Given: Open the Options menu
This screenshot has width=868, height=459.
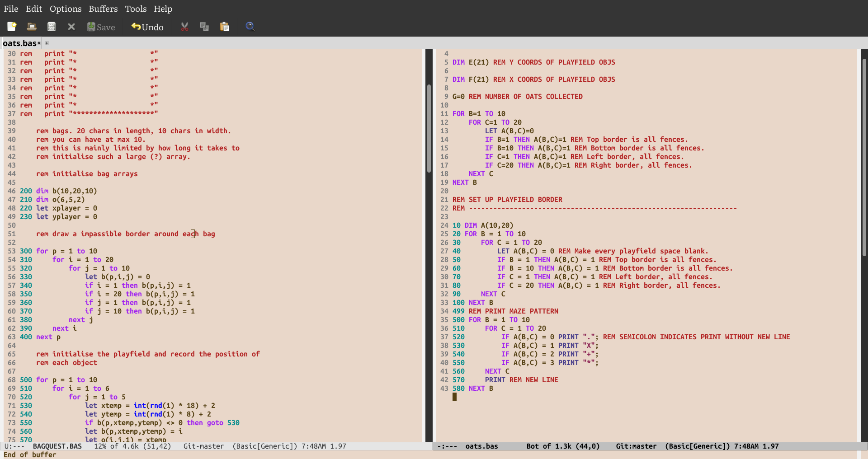Looking at the screenshot, I should (66, 9).
